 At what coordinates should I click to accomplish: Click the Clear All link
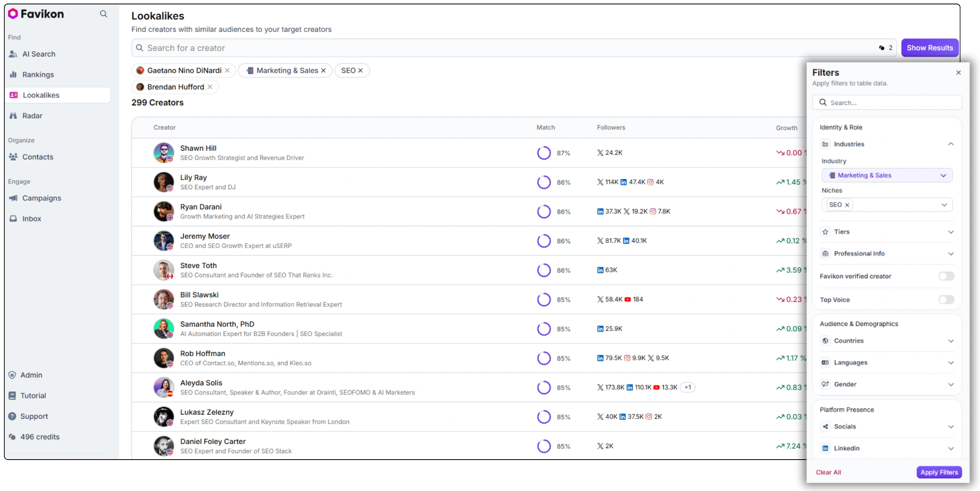[x=828, y=472]
